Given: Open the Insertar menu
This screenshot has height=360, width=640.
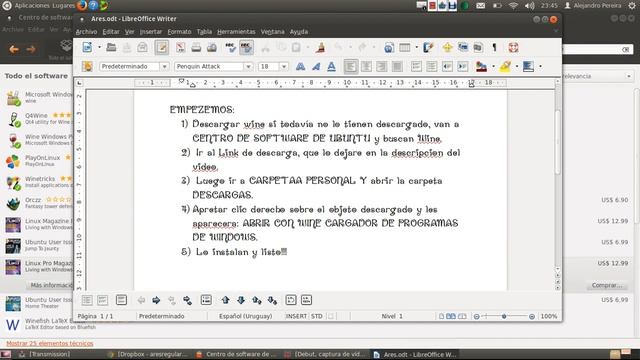Looking at the screenshot, I should (151, 31).
